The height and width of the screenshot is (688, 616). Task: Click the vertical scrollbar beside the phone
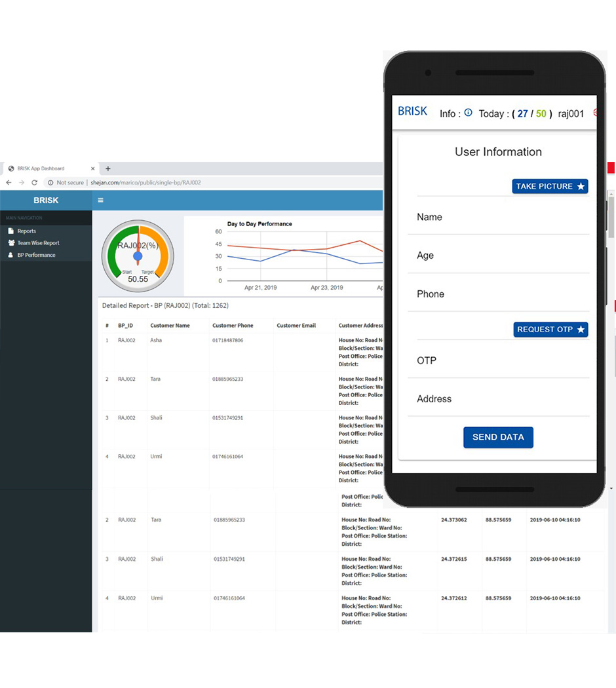(611, 217)
